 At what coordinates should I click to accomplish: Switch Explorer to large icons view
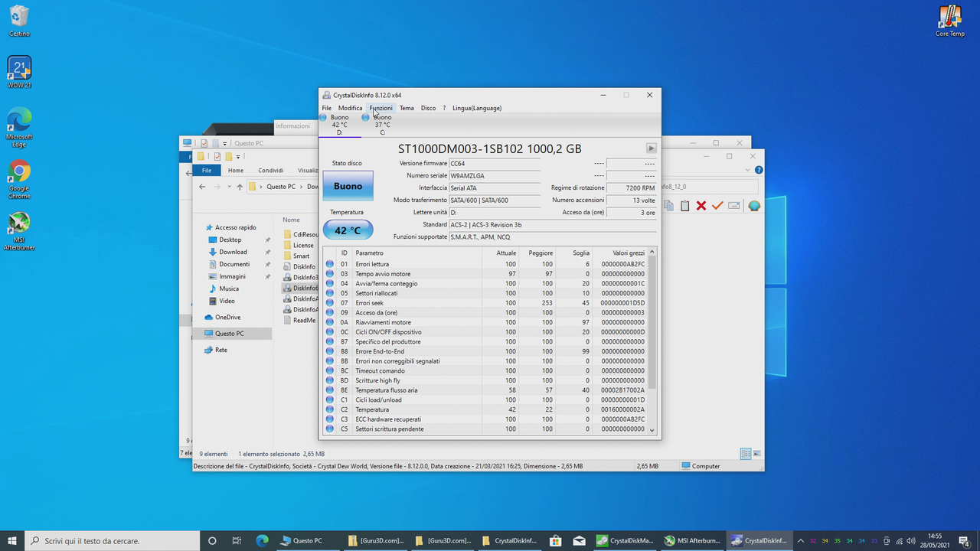coord(757,454)
